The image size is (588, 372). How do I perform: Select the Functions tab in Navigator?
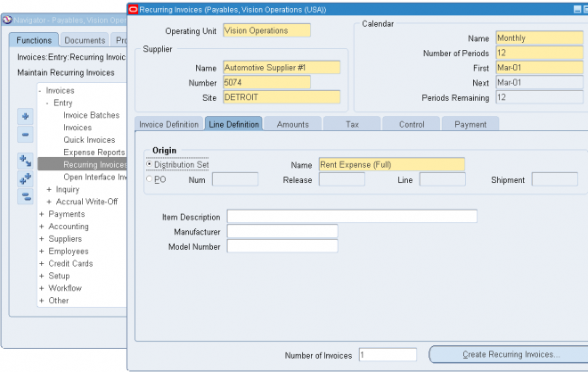click(x=34, y=40)
